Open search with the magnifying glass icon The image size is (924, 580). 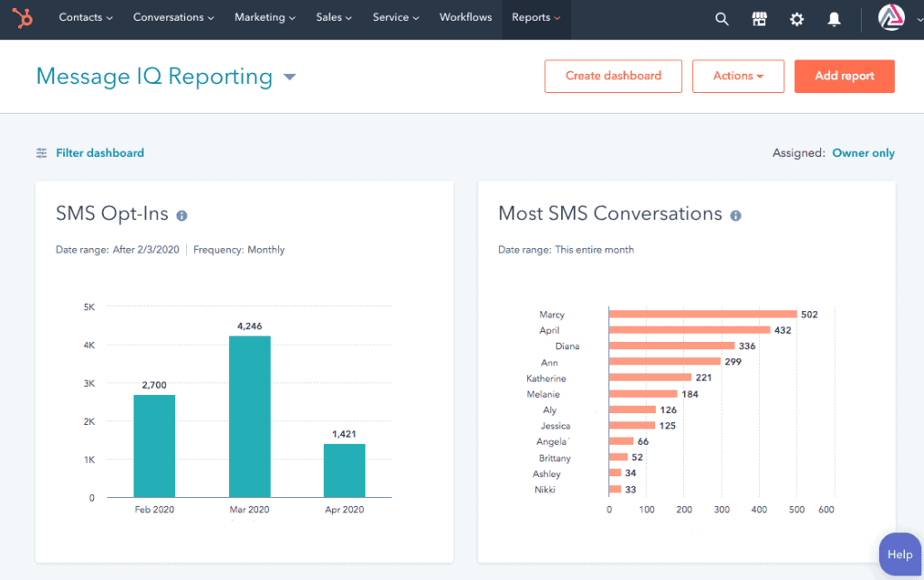click(x=721, y=19)
